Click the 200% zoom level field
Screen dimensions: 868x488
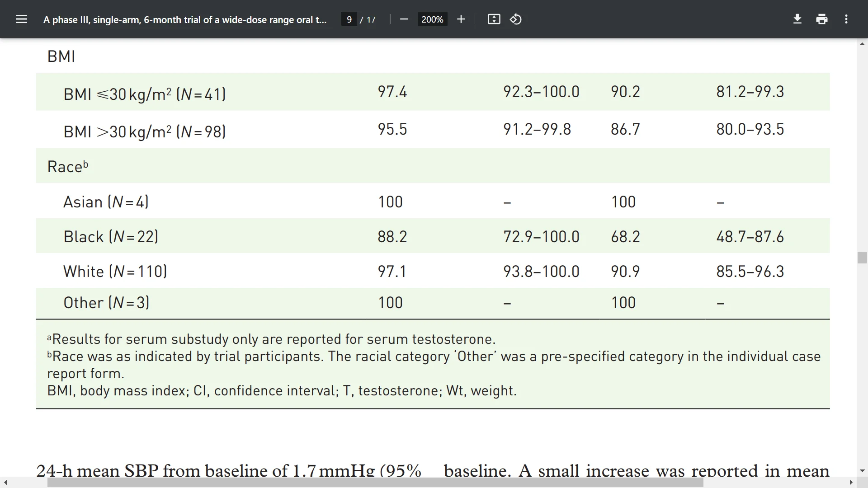[x=432, y=19]
